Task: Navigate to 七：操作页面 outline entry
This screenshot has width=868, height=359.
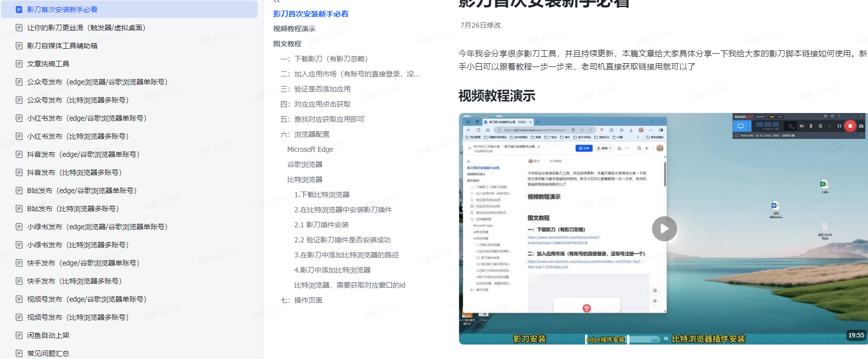Action: click(301, 300)
